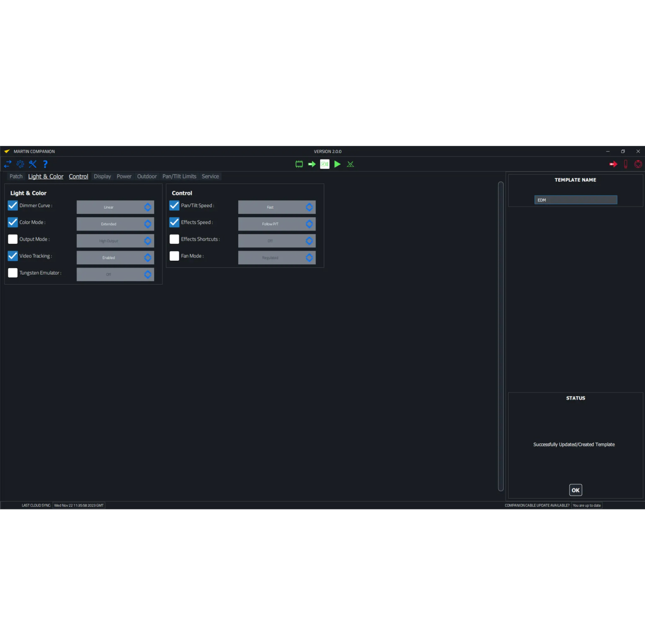Click the Template Name field containing EDM

(575, 200)
